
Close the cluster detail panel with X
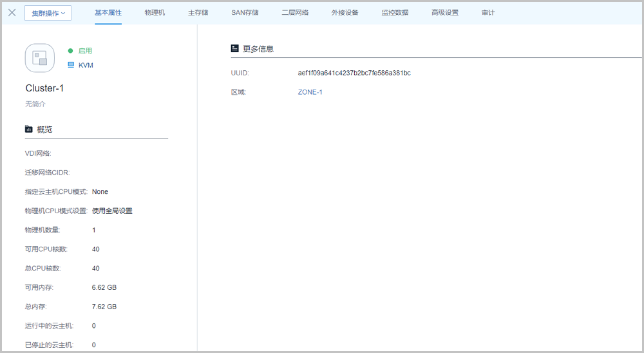coord(12,12)
